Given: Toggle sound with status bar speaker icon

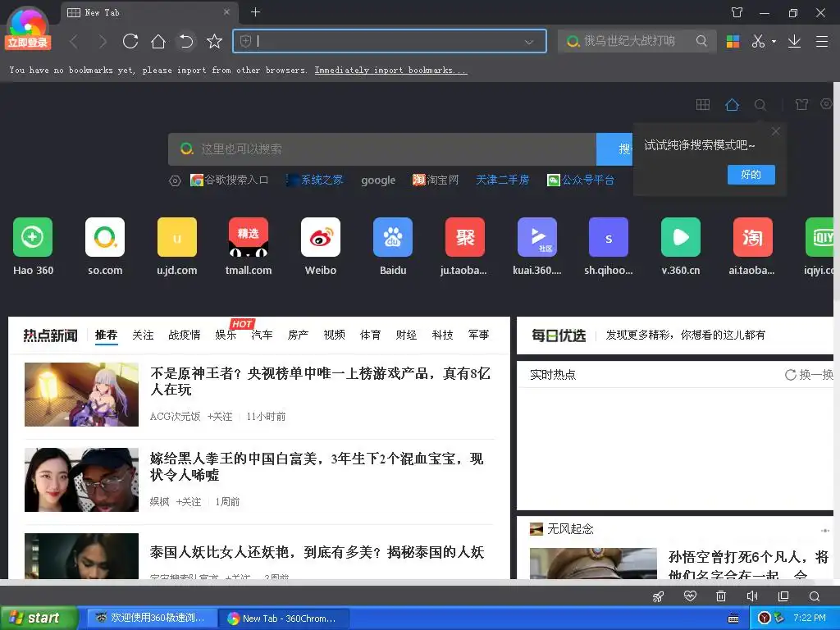Looking at the screenshot, I should point(751,596).
